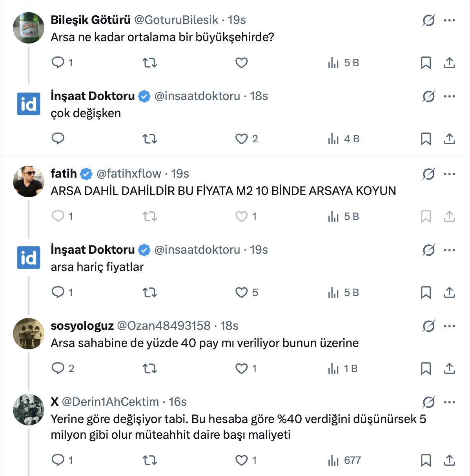Image resolution: width=470 pixels, height=476 pixels.
Task: View analytics on the "çok değişken" tweet
Action: [x=333, y=139]
